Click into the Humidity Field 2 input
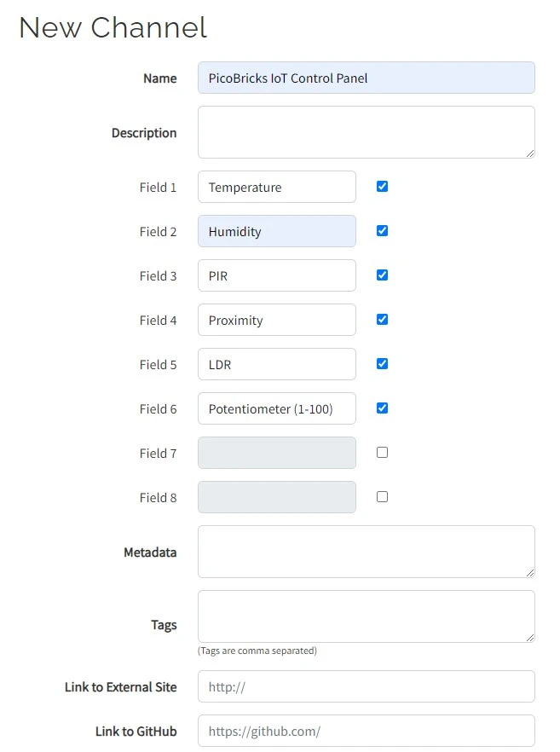560x752 pixels. pyautogui.click(x=277, y=231)
